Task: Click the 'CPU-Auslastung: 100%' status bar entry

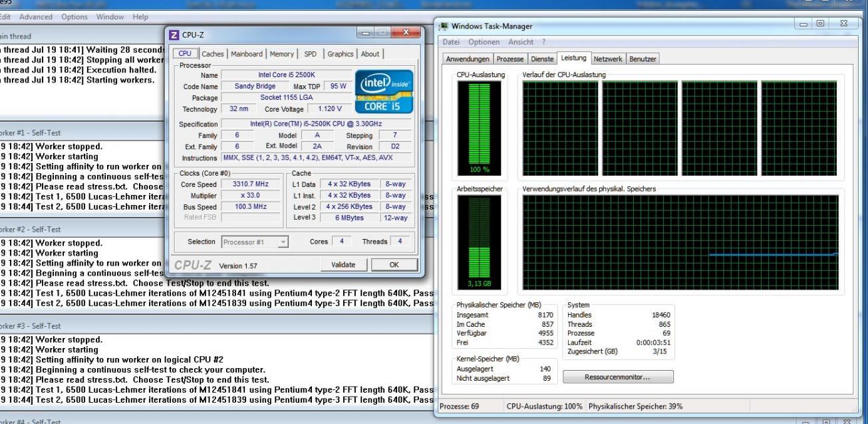Action: click(x=545, y=406)
